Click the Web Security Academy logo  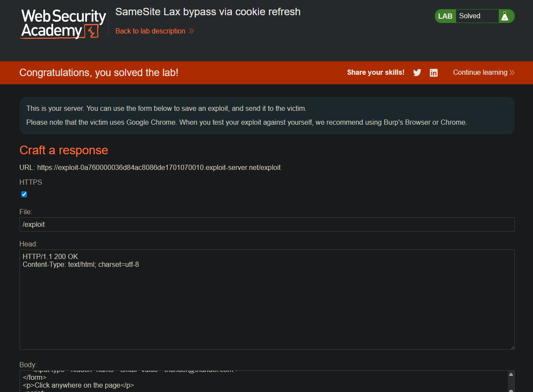(x=63, y=24)
